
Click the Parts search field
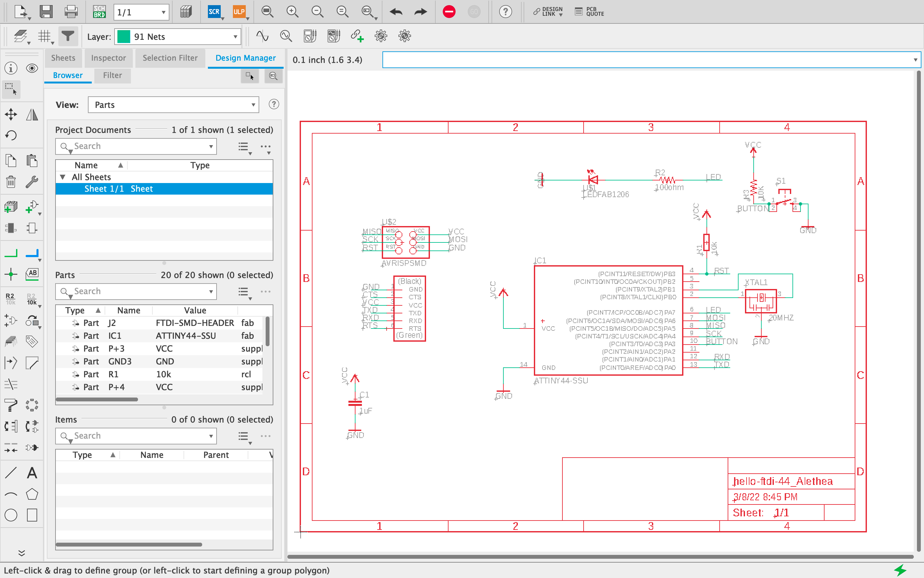tap(136, 292)
